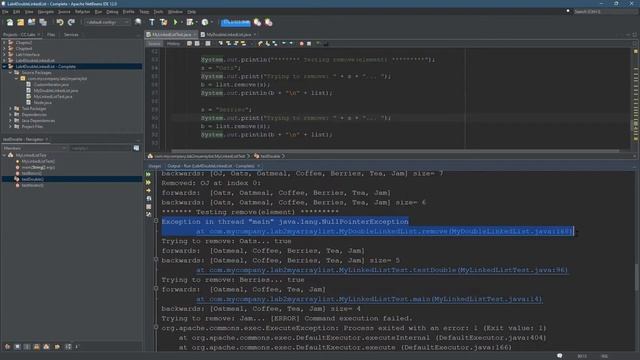The height and width of the screenshot is (360, 640).
Task: Click the first editor toolbar icon after History
Action: 189,44
